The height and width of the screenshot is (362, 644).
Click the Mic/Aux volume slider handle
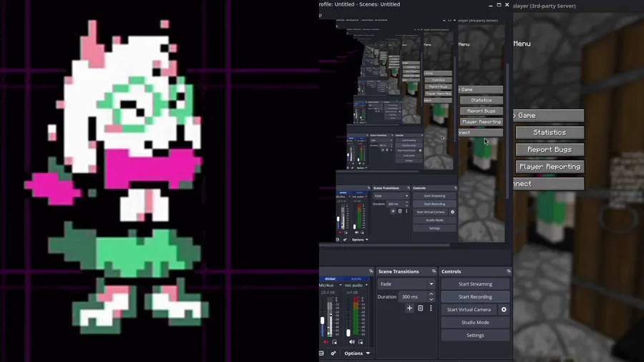(323, 321)
